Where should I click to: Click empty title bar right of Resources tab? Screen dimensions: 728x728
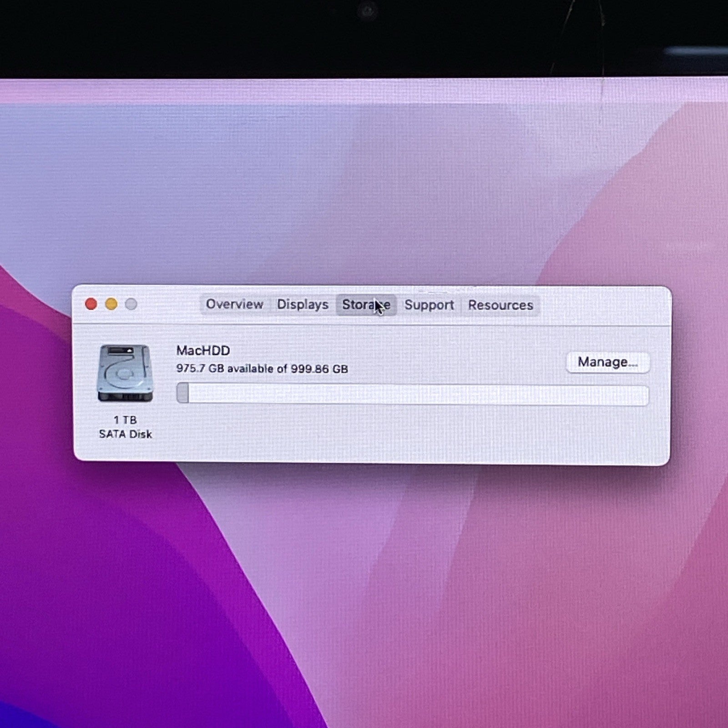point(601,305)
